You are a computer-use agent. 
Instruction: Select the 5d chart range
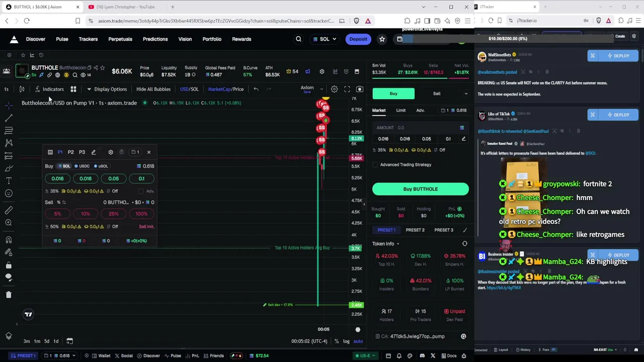click(x=46, y=341)
